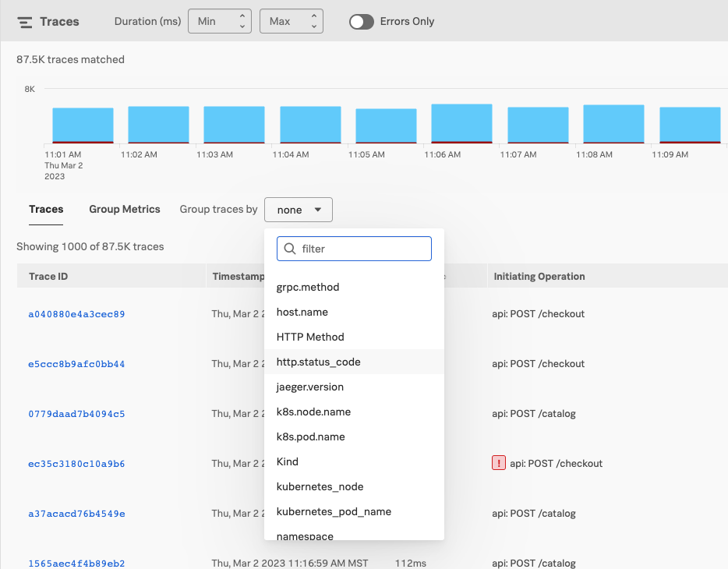
Task: Open the Traces hamburger menu icon
Action: (x=25, y=22)
